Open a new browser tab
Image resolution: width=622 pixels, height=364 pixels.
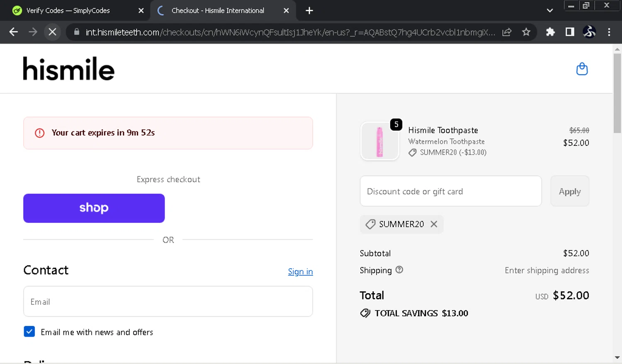coord(309,11)
